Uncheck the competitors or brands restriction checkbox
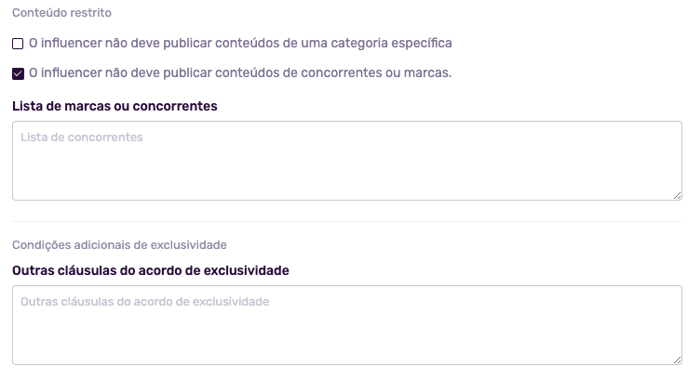The width and height of the screenshot is (688, 379). tap(18, 73)
